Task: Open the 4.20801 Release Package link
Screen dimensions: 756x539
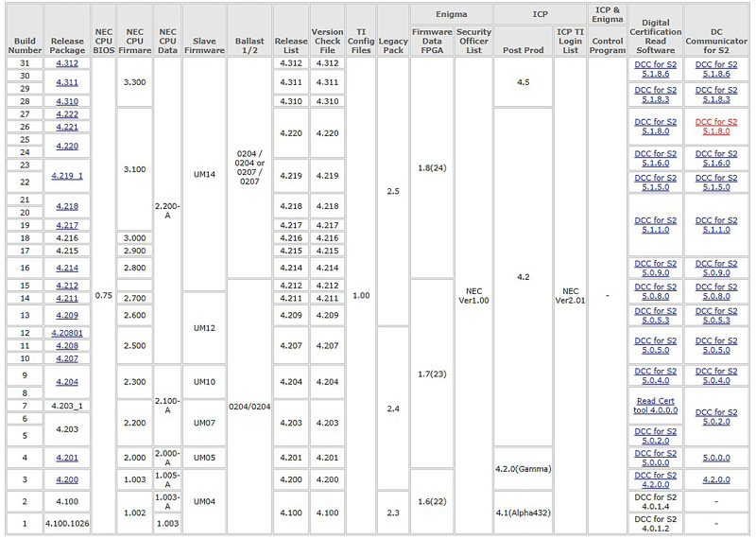Action: pos(67,333)
